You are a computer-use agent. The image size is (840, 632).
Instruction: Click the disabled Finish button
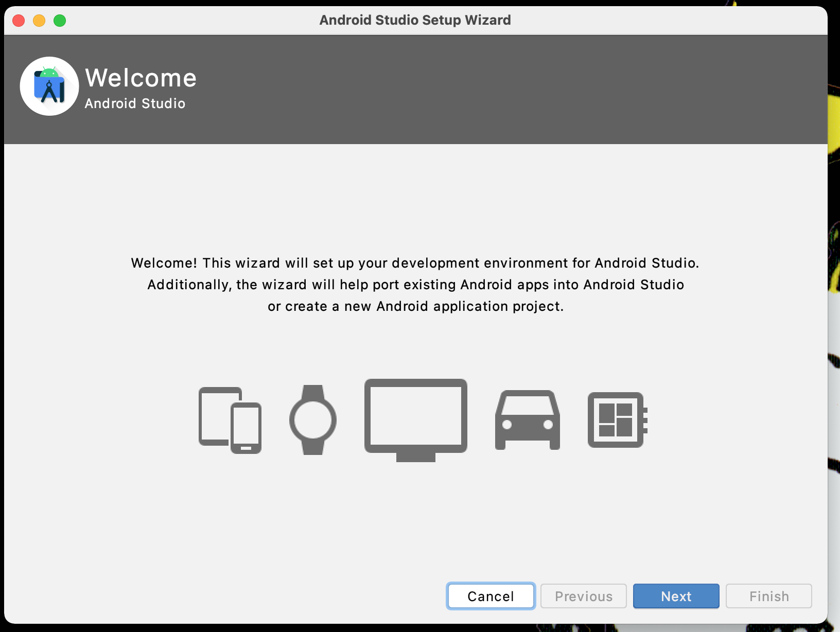click(x=768, y=596)
